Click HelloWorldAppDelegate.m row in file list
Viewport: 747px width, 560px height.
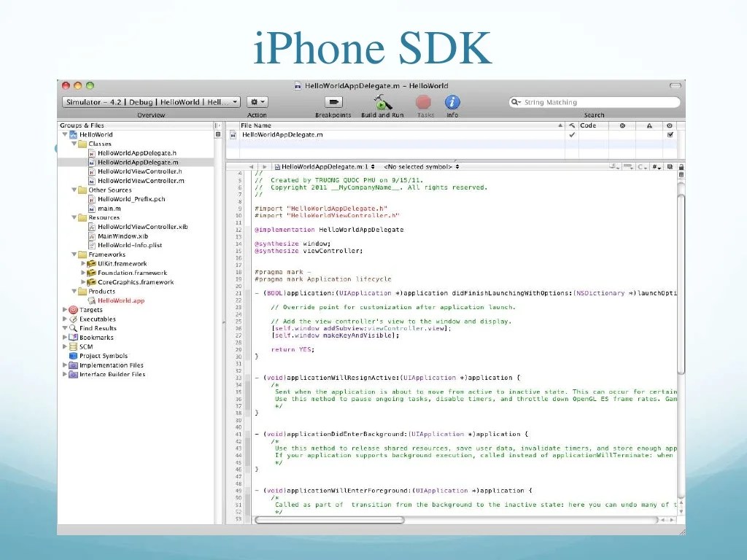[451, 135]
